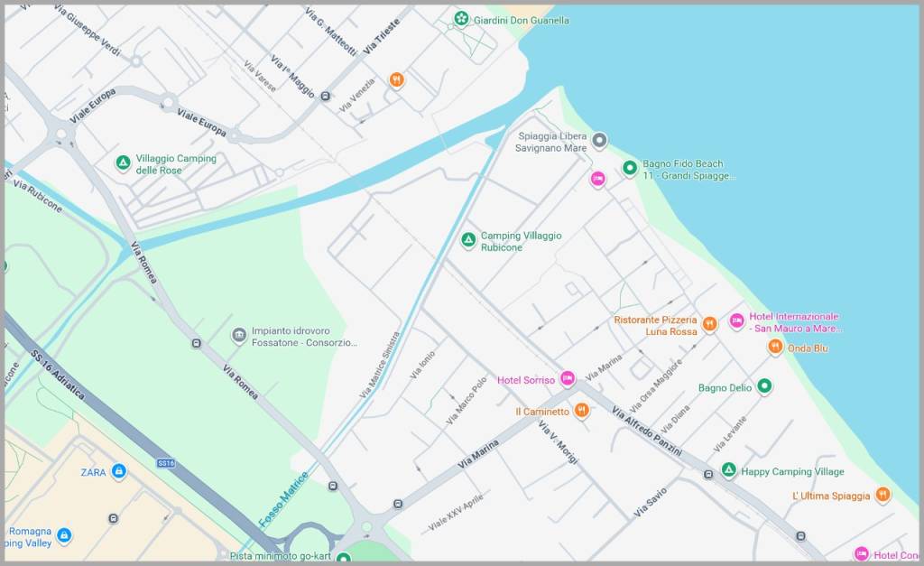Viewport: 924px width, 566px height.
Task: Open the Ristorante Pizzeria Luna Rossa pin
Action: (x=709, y=324)
